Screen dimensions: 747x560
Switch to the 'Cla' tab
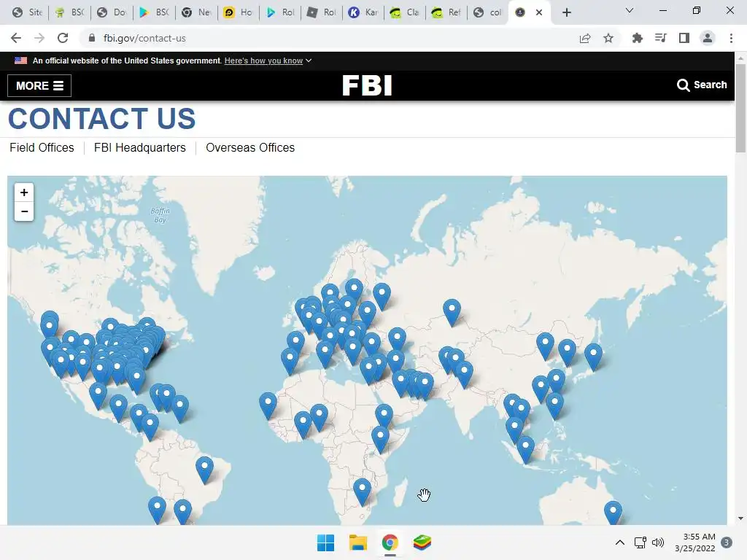pyautogui.click(x=405, y=12)
